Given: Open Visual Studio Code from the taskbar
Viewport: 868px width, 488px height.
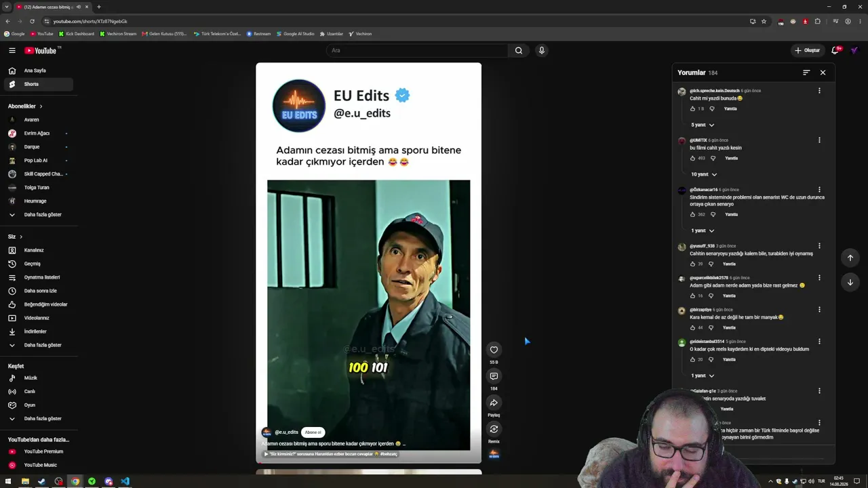Looking at the screenshot, I should (x=125, y=481).
